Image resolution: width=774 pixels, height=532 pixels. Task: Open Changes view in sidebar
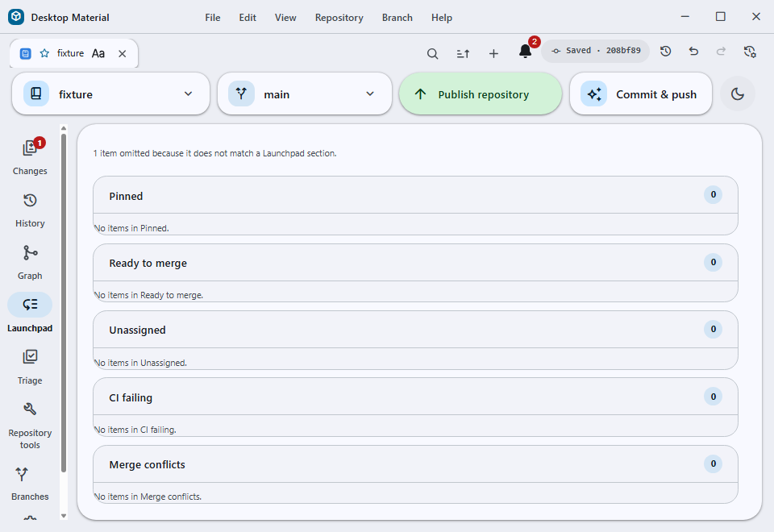click(30, 157)
